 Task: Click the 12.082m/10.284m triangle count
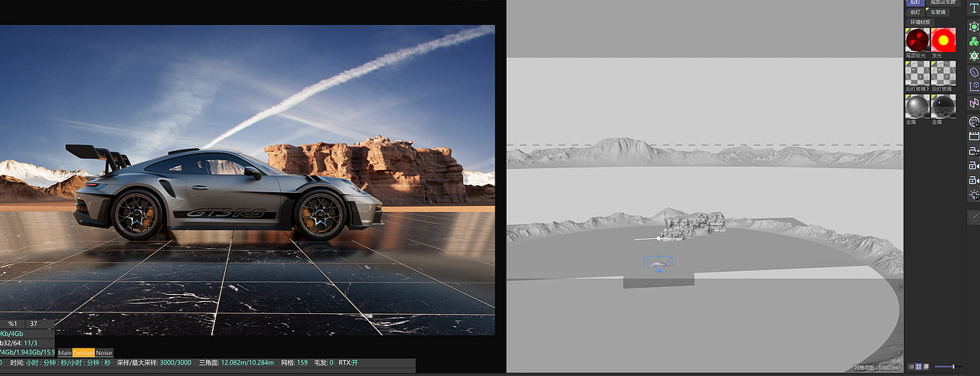coord(247,362)
